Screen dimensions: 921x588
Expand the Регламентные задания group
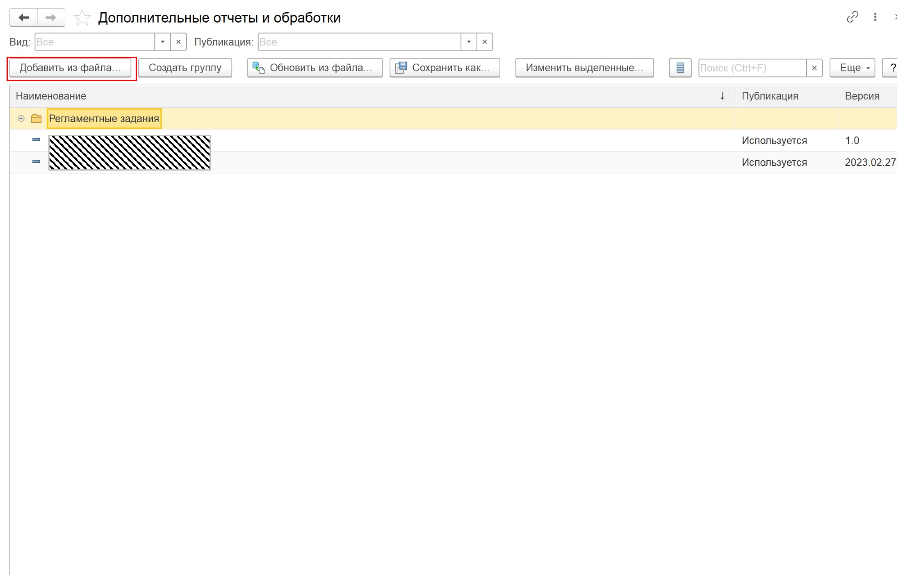tap(21, 119)
